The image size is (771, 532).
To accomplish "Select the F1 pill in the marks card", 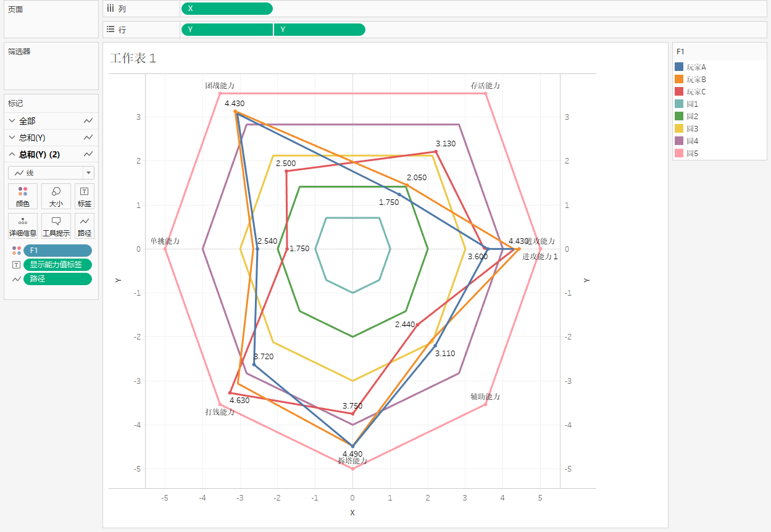I will pos(57,250).
